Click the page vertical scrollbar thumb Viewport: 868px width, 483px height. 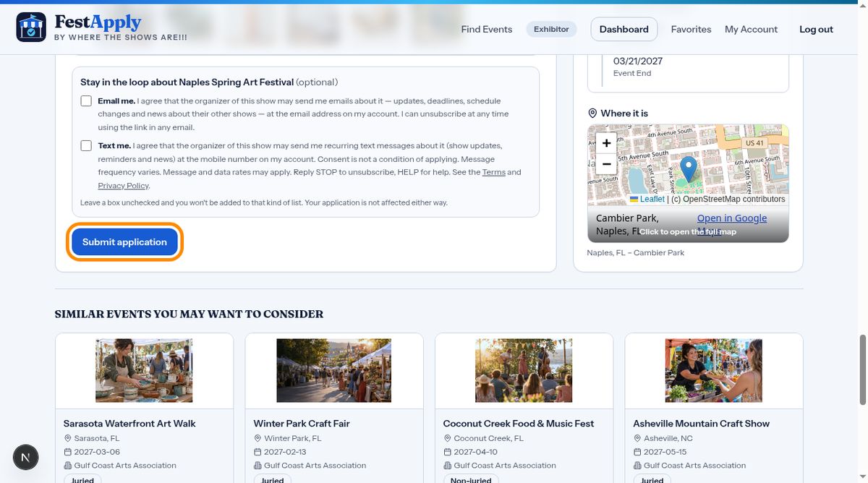[862, 370]
